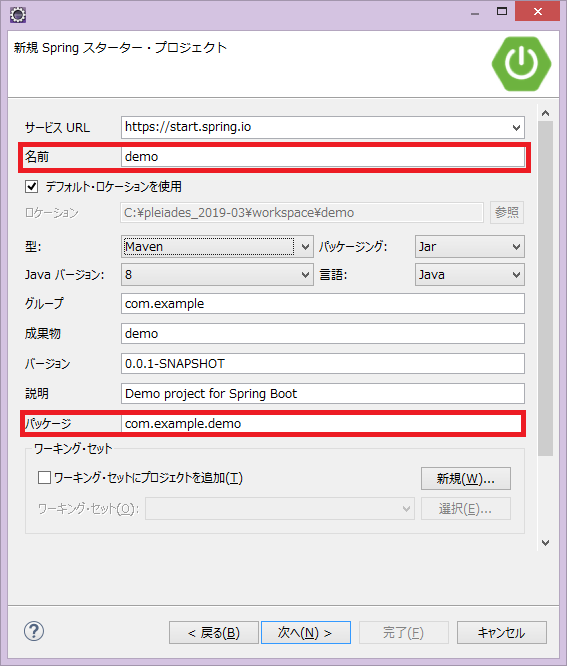Click the description field Demo project for Spring Boot
The height and width of the screenshot is (666, 567).
click(x=323, y=394)
